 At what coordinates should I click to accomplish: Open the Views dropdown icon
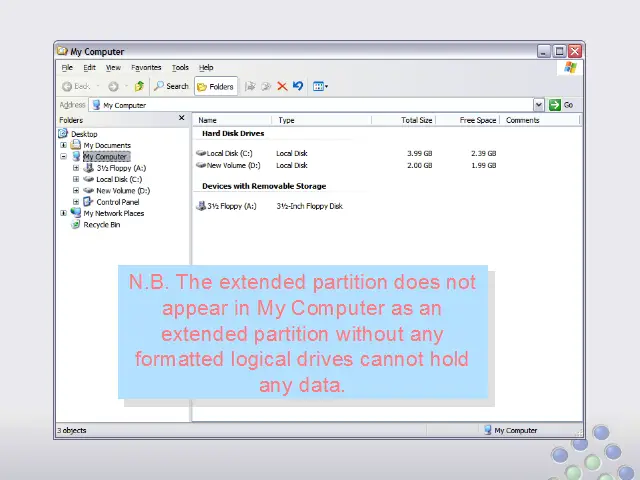point(320,86)
